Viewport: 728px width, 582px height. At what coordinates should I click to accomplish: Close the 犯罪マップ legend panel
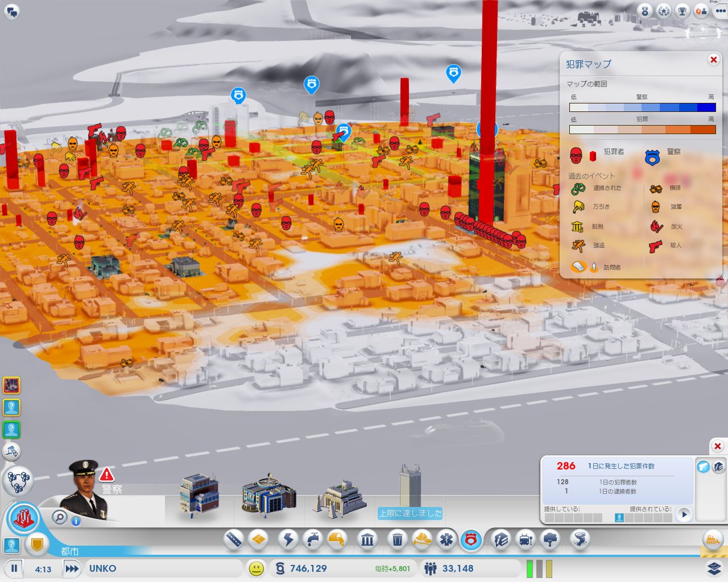[x=713, y=60]
